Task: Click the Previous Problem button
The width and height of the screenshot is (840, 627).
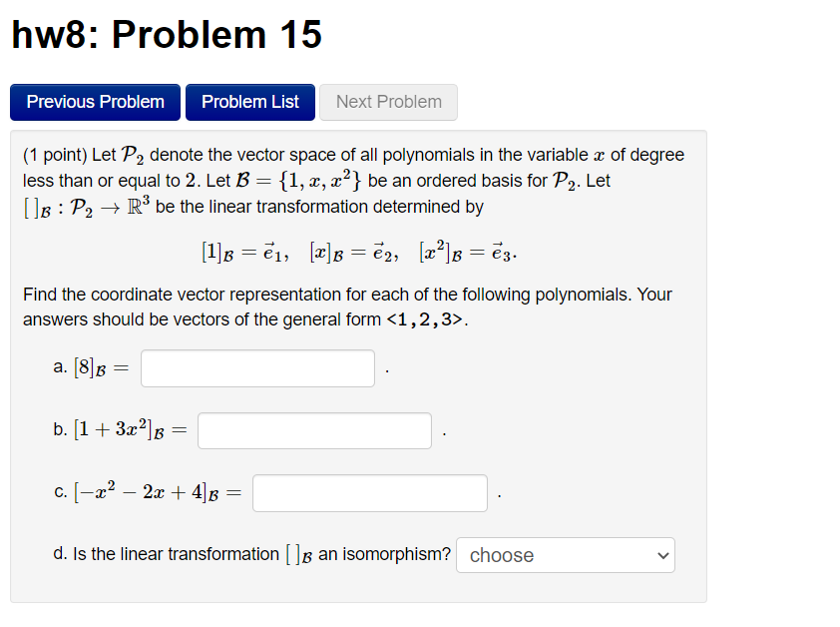Action: pyautogui.click(x=95, y=102)
